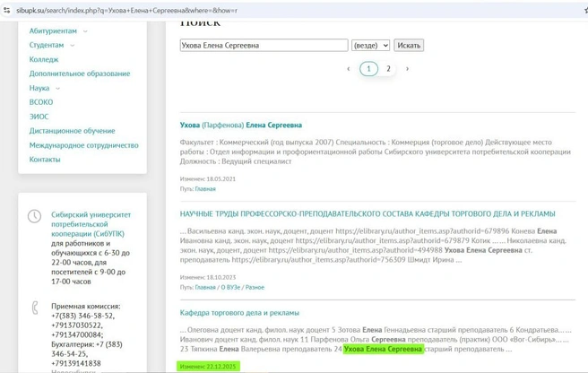Select results page 2
Screen dimensions: 588x373
click(388, 69)
